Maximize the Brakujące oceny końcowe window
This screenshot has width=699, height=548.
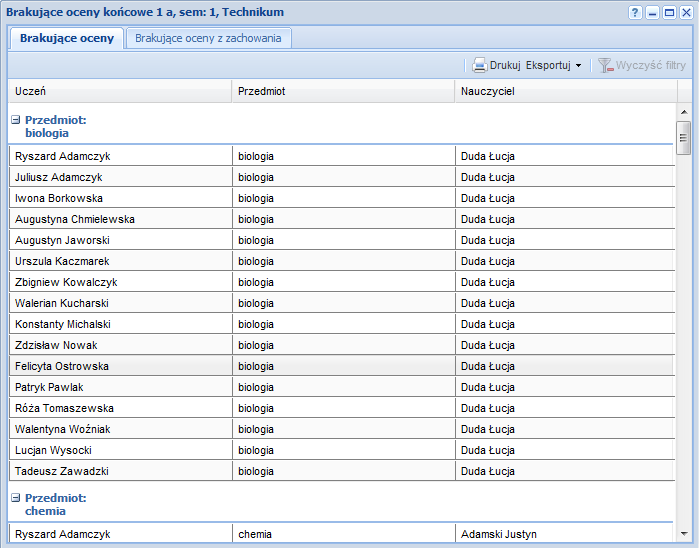tap(669, 12)
